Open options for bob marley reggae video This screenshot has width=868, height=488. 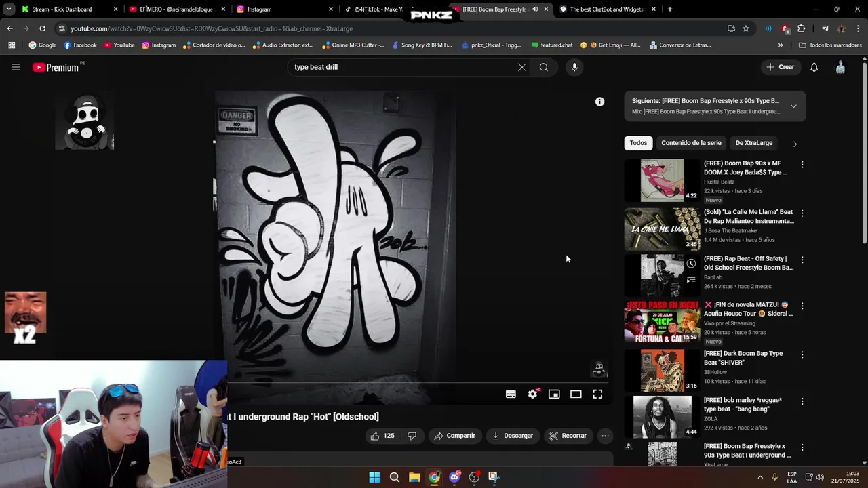802,401
